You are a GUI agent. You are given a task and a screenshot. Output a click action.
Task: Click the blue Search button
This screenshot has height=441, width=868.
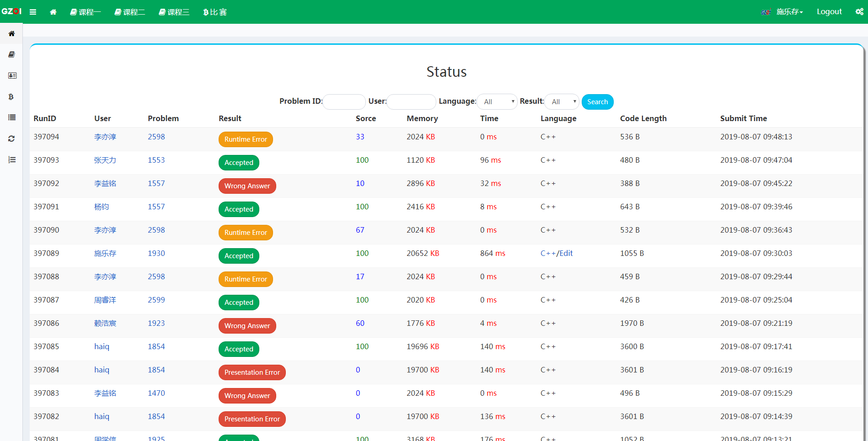click(597, 102)
